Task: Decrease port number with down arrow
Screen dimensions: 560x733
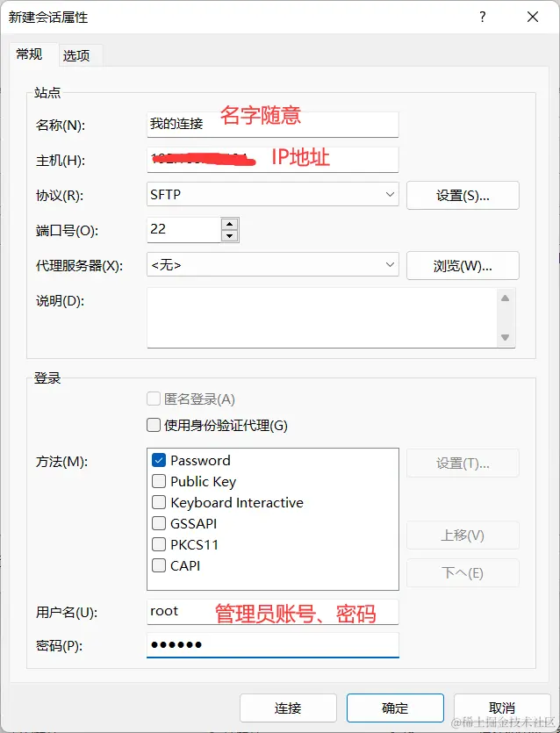Action: [x=229, y=235]
